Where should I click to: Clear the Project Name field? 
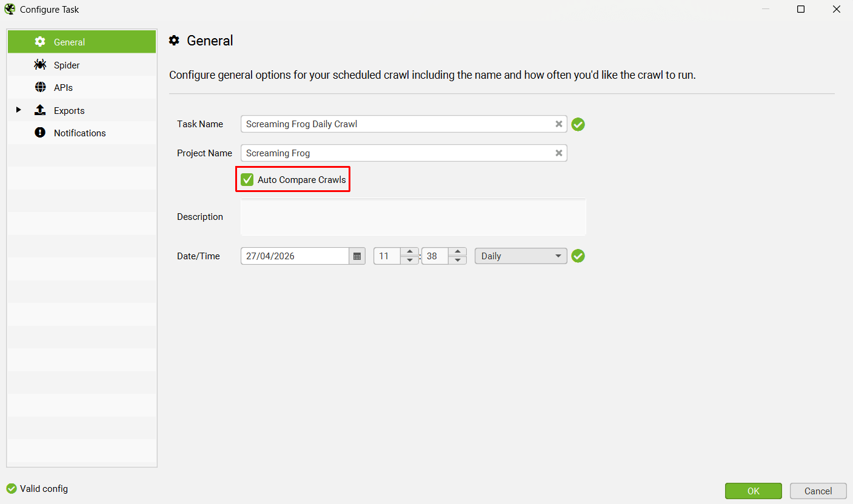(x=559, y=153)
